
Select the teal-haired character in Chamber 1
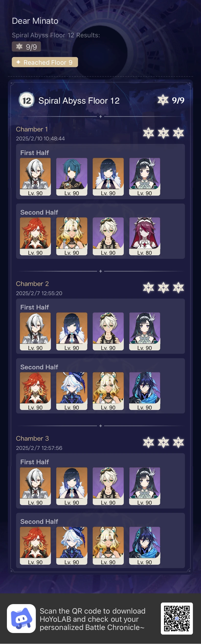(x=72, y=177)
